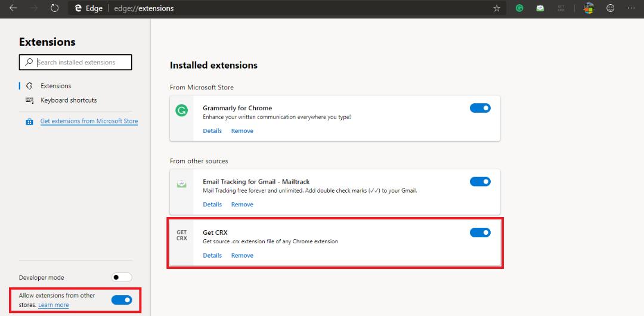Open the user profile avatar

pyautogui.click(x=589, y=8)
